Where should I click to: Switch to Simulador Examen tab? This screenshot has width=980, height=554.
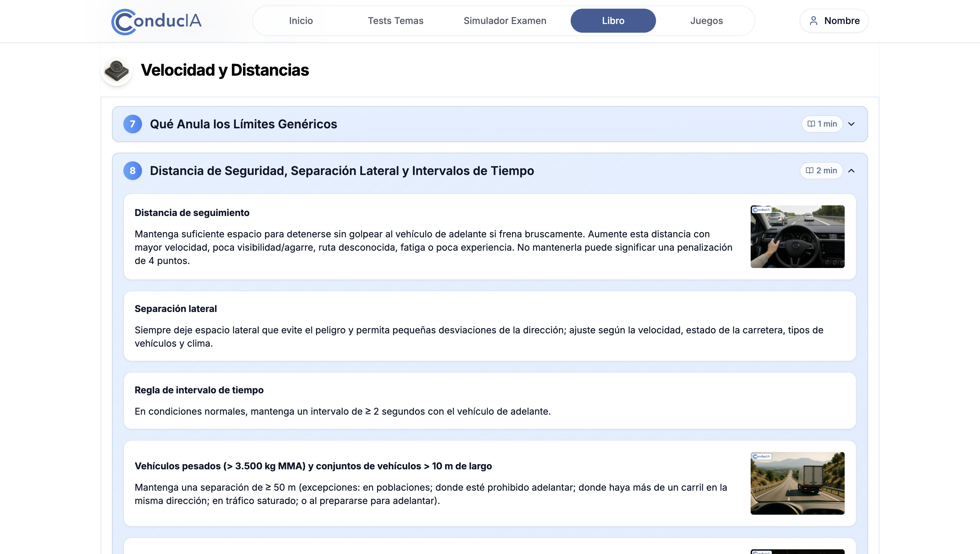(x=504, y=21)
